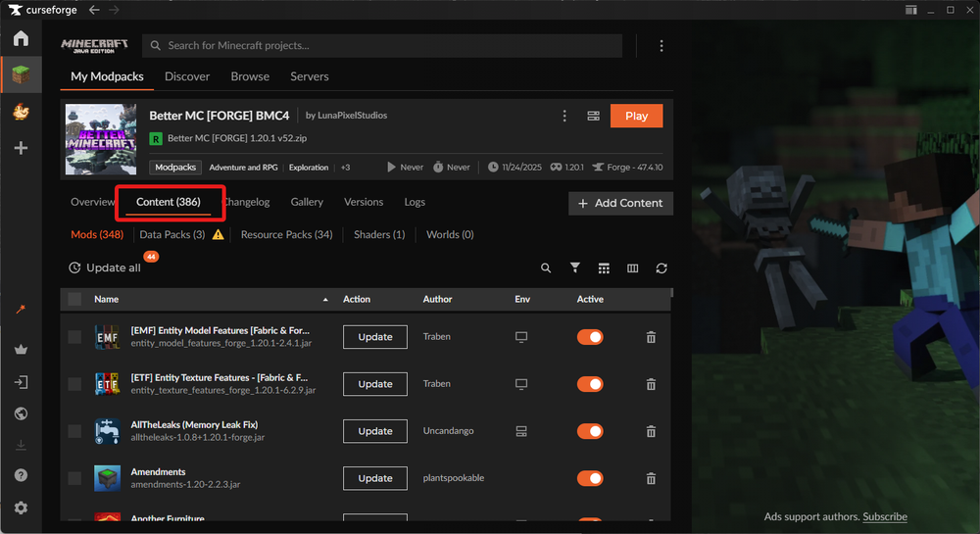The height and width of the screenshot is (534, 980).
Task: Open the three-dot menu beside search bar
Action: (x=661, y=46)
